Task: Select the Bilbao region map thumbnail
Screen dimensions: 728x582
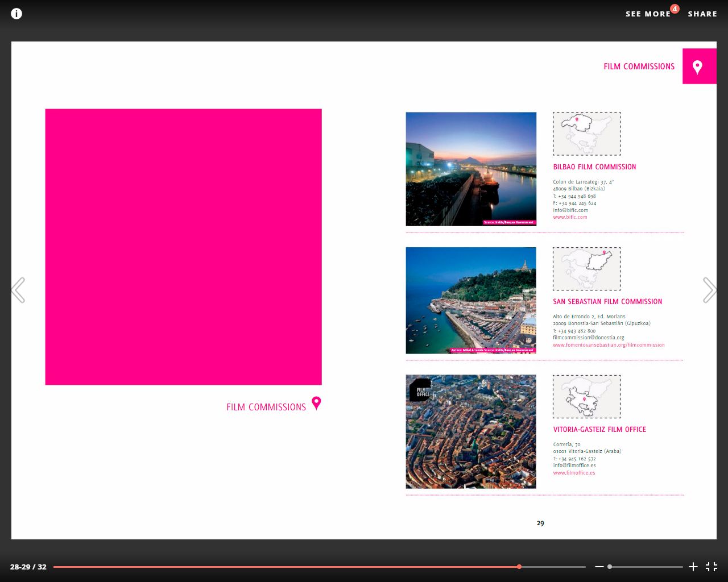Action: 586,134
